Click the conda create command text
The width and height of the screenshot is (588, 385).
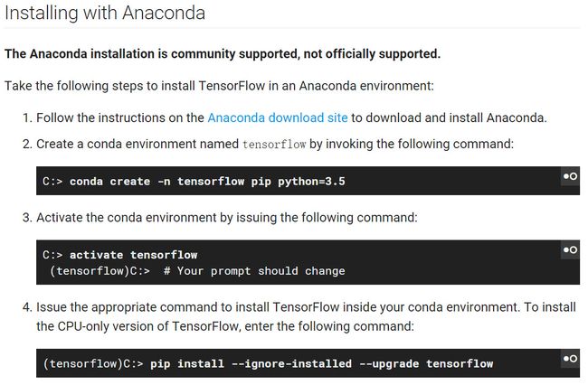coord(207,182)
